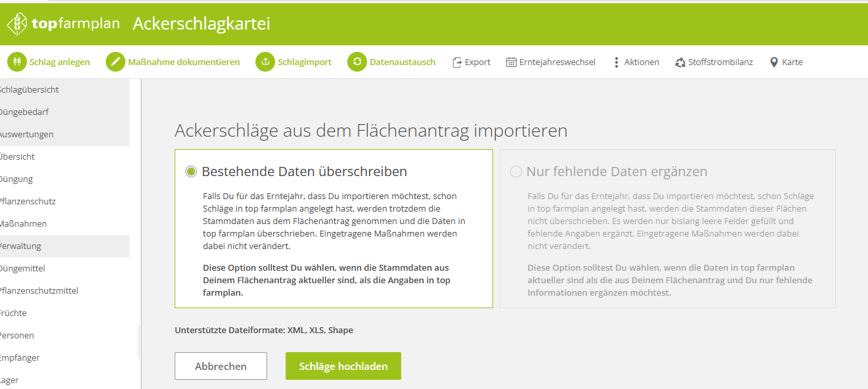Open Erntejahreswechsel via calendar icon

[511, 62]
